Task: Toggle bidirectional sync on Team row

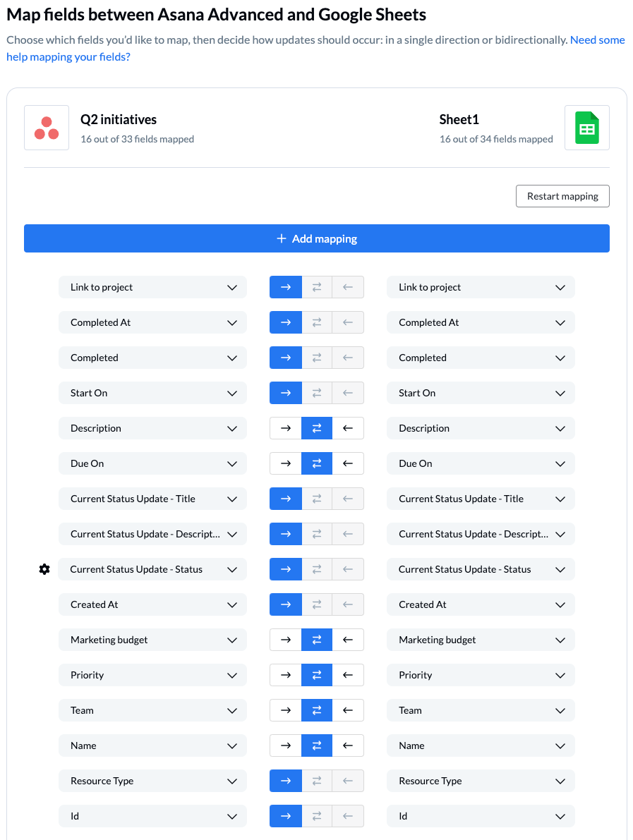Action: (x=317, y=710)
